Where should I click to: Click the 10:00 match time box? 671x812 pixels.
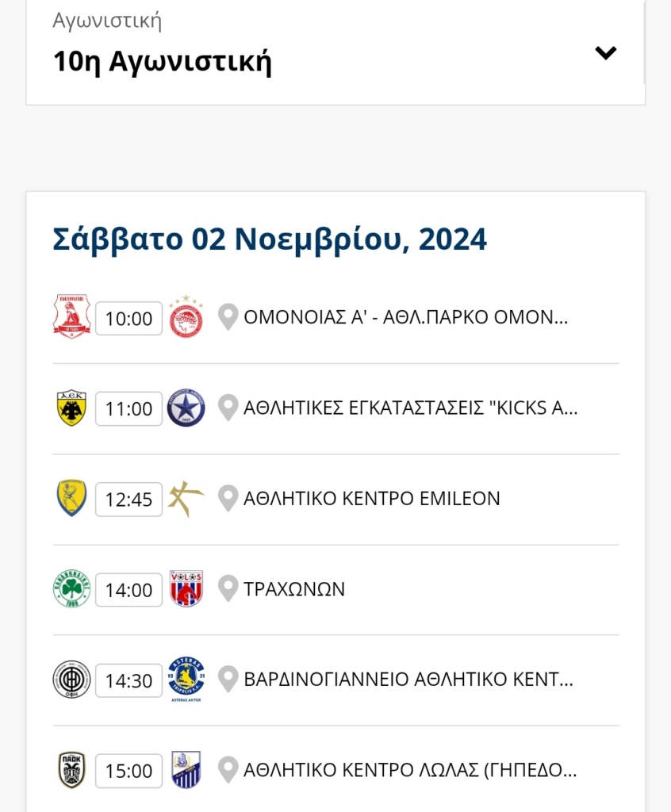coord(129,319)
